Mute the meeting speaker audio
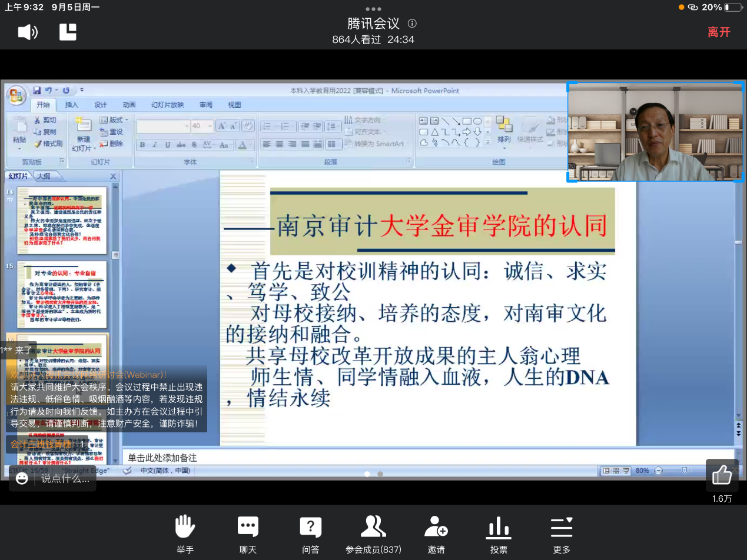The width and height of the screenshot is (747, 560). [x=28, y=32]
